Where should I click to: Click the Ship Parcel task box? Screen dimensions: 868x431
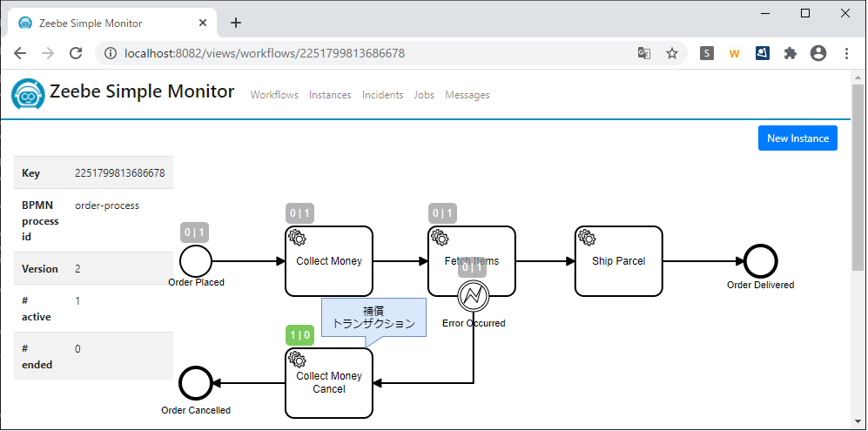pos(619,261)
